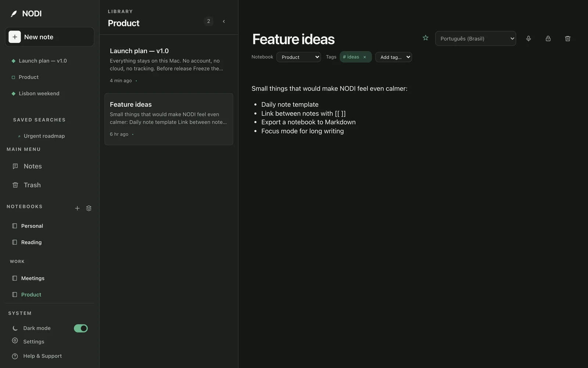Open pinned note Lisbon weekend
The image size is (588, 368).
[x=39, y=93]
